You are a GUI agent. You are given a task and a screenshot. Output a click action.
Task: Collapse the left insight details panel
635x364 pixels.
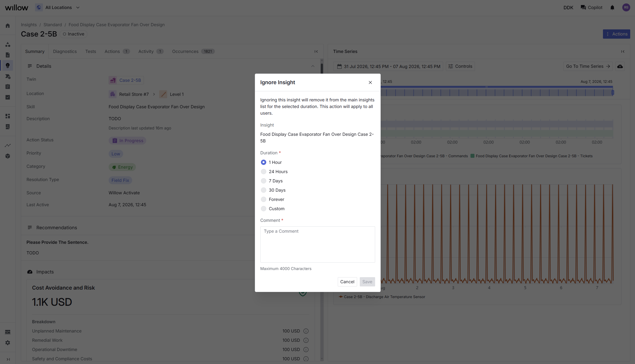[x=316, y=51]
